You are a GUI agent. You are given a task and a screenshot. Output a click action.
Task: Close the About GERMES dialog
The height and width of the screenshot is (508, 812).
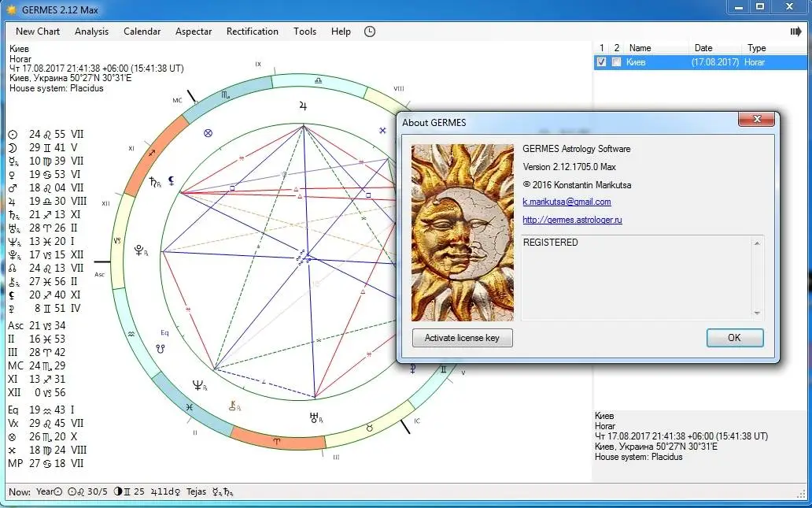click(756, 120)
